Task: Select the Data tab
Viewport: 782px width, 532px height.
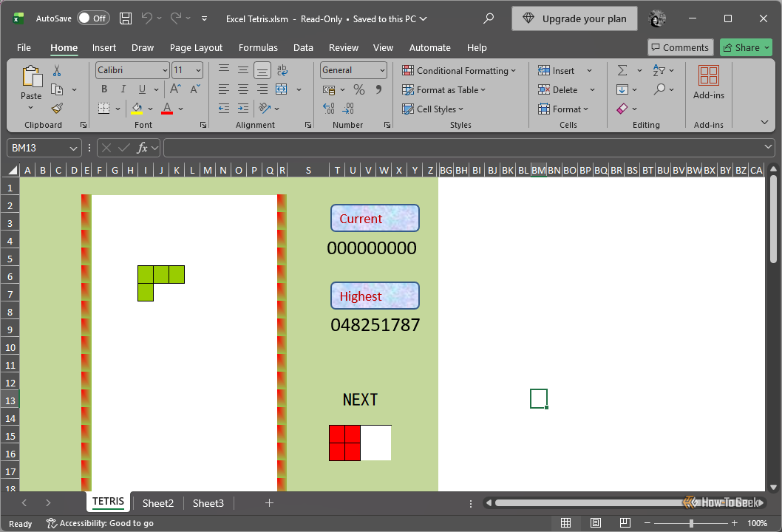Action: pyautogui.click(x=303, y=47)
